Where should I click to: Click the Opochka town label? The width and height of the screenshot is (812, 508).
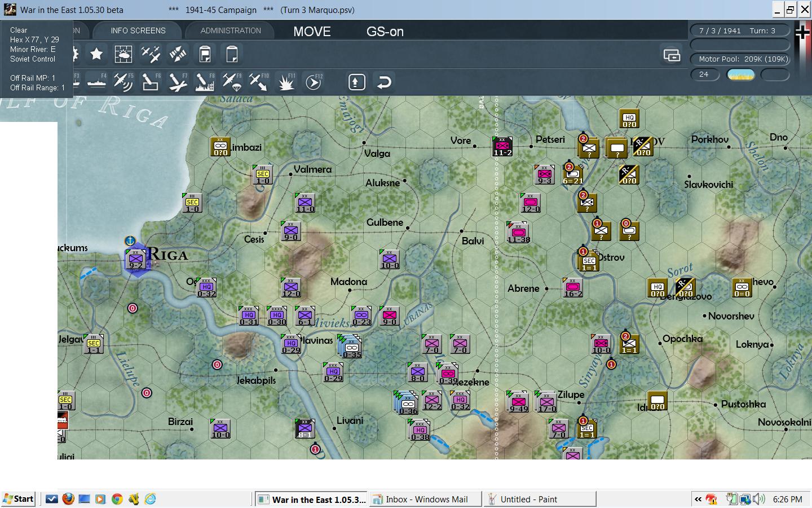click(x=682, y=339)
